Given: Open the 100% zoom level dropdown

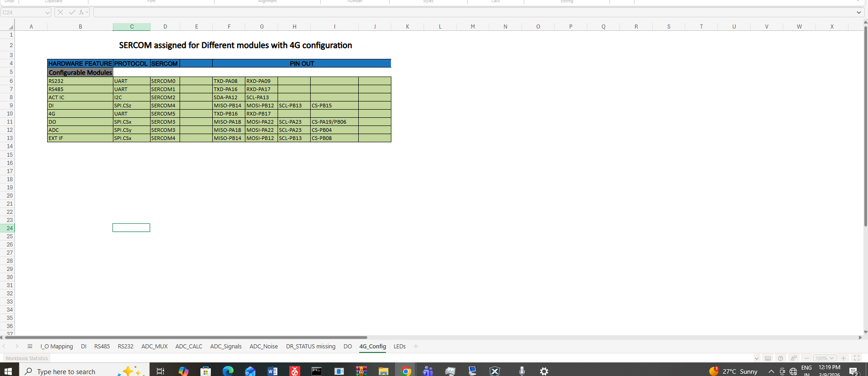Looking at the screenshot, I should 824,358.
